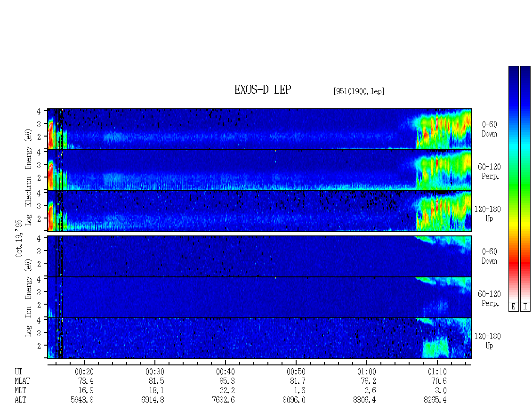Click the ALT row label

tap(20, 400)
